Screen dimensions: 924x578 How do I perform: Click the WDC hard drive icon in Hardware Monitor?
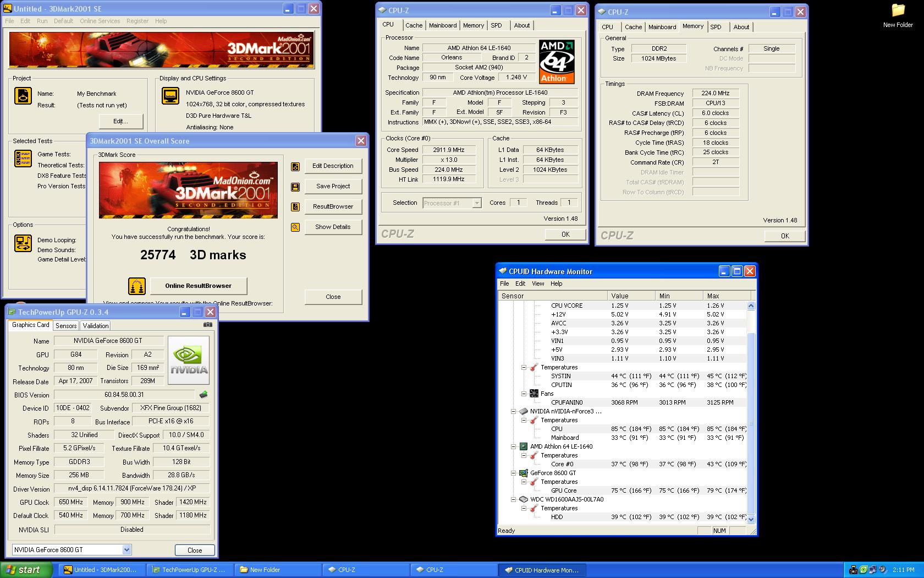pyautogui.click(x=524, y=499)
